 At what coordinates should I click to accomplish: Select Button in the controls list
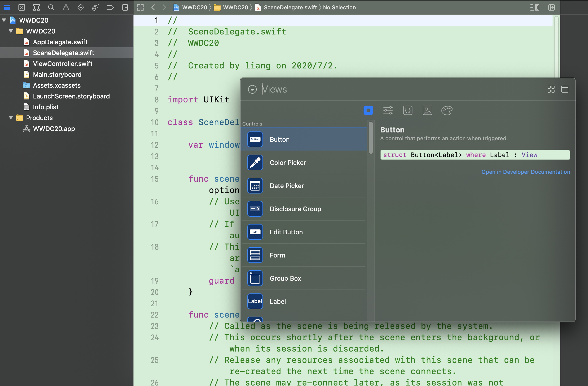[304, 140]
